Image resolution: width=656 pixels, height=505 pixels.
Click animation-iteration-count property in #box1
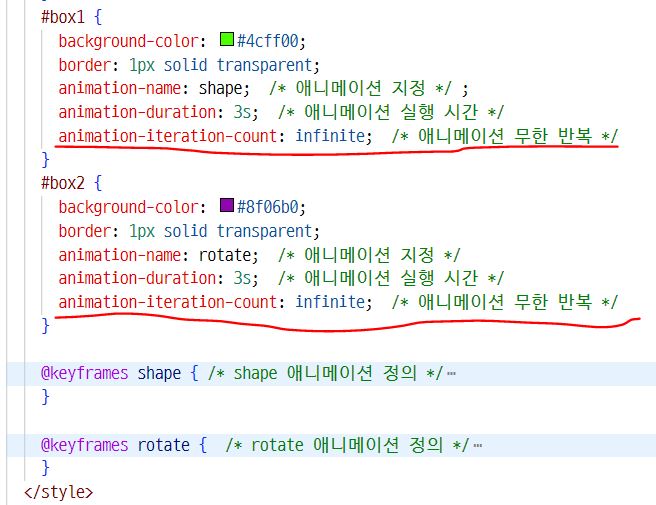coord(168,136)
